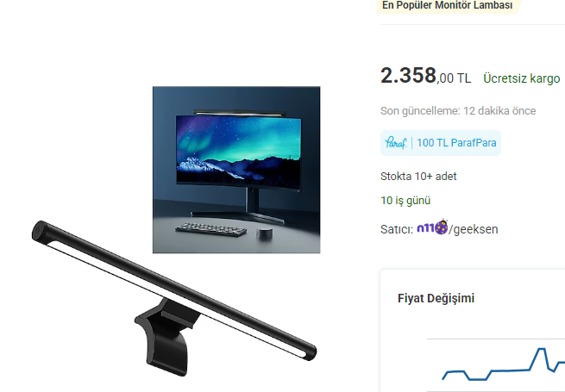
Task: Click the 100 TL ParafPara badge text
Action: (x=456, y=143)
